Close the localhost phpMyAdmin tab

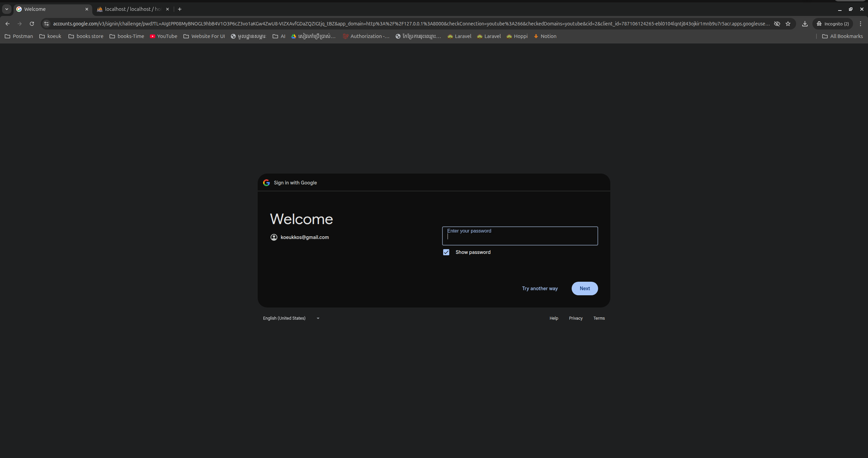(167, 9)
